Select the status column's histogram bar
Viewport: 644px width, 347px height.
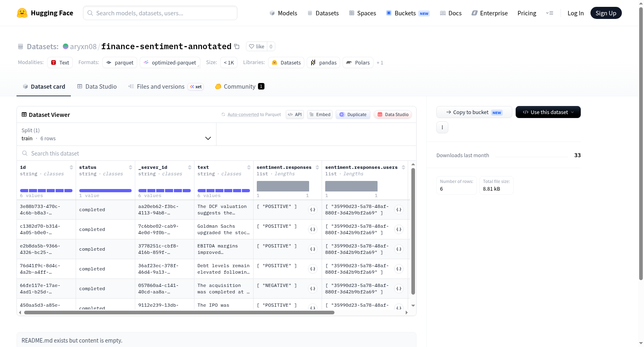[x=105, y=190]
